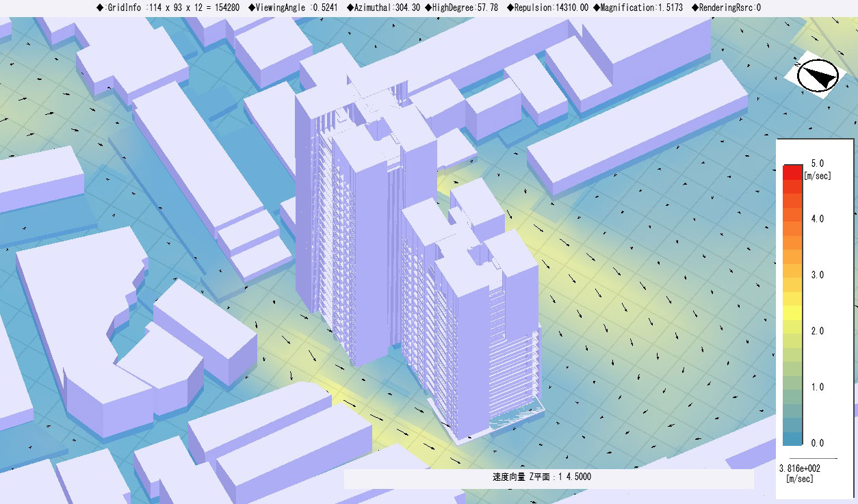858x504 pixels.
Task: Click the HighDegree 57.78 readout
Action: [463, 8]
